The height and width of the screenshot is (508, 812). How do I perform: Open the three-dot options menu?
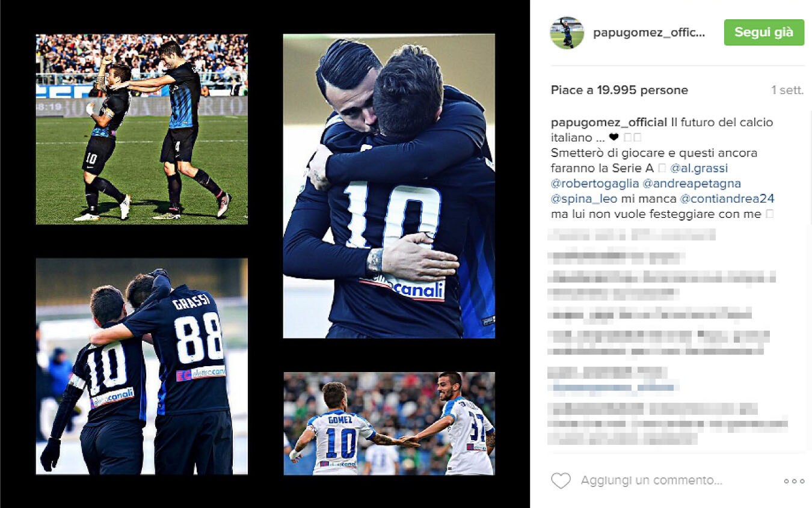coord(794,481)
